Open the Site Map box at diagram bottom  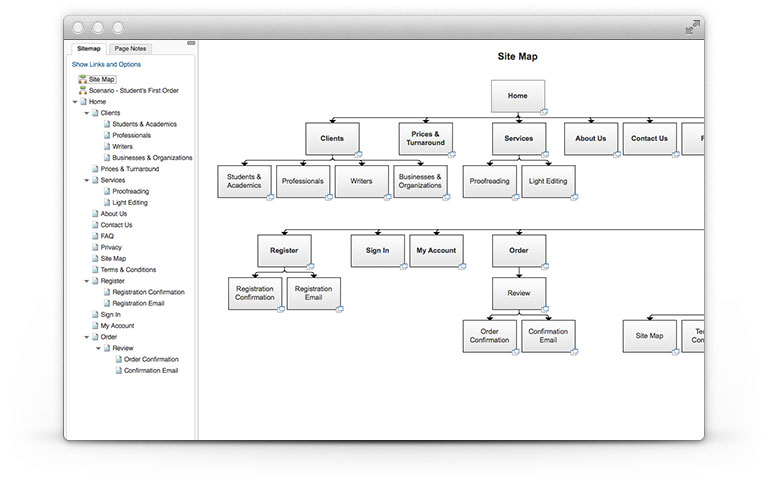pos(649,336)
